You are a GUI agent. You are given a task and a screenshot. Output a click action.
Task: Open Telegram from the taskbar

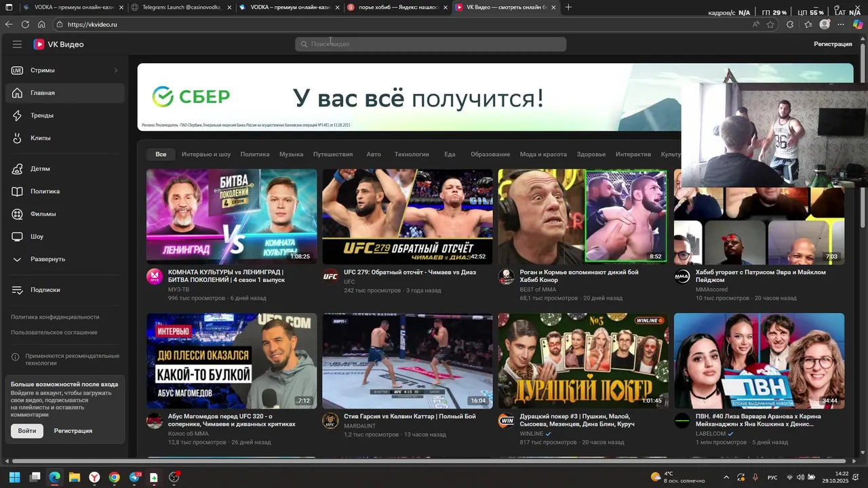134,477
